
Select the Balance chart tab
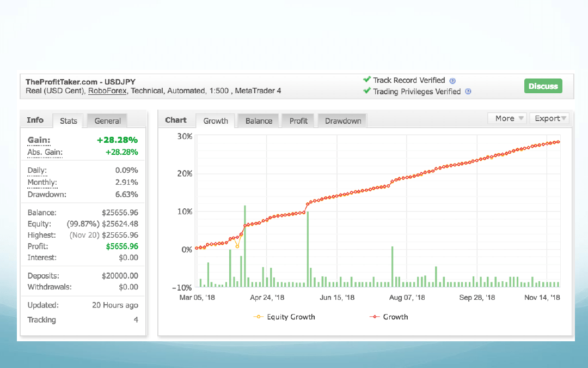click(259, 121)
